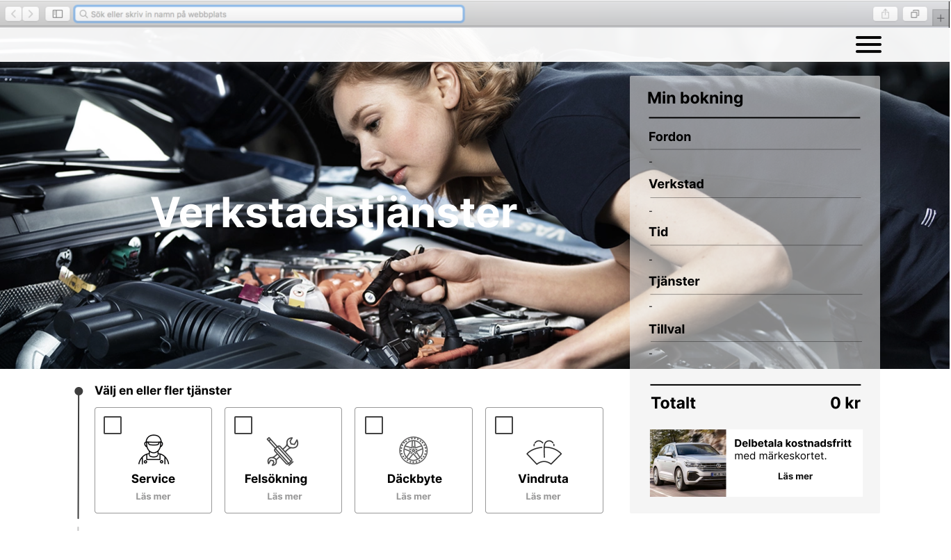Open the hamburger menu
951x560 pixels.
(868, 44)
